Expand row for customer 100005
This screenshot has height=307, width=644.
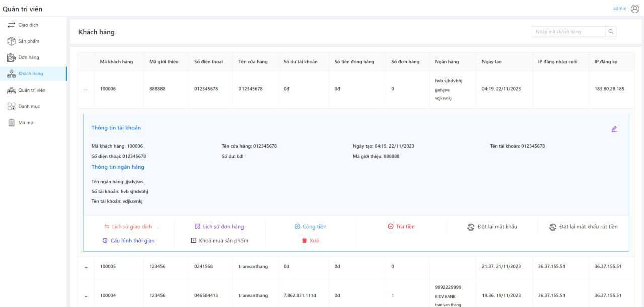click(x=86, y=267)
